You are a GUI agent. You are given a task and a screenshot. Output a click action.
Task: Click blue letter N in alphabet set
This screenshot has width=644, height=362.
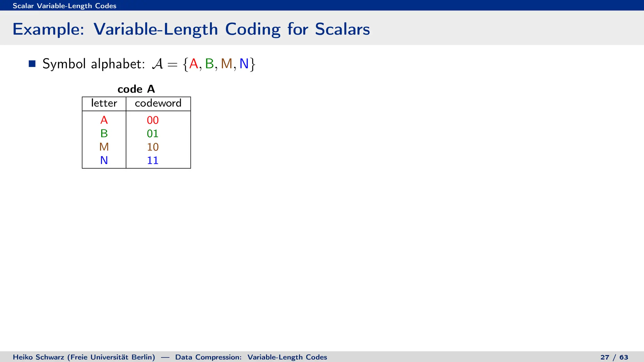tap(244, 64)
